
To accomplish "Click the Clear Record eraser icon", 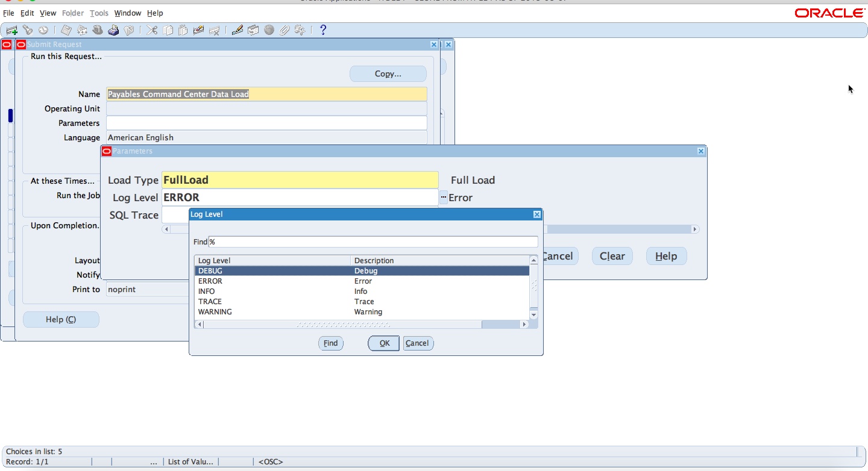I will 199,30.
